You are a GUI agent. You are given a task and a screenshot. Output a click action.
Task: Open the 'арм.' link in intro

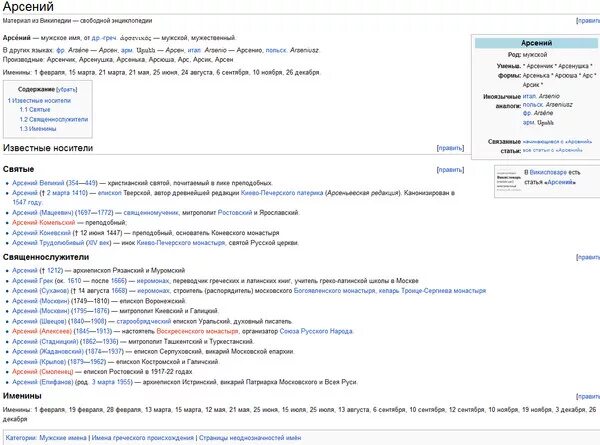[x=127, y=50]
